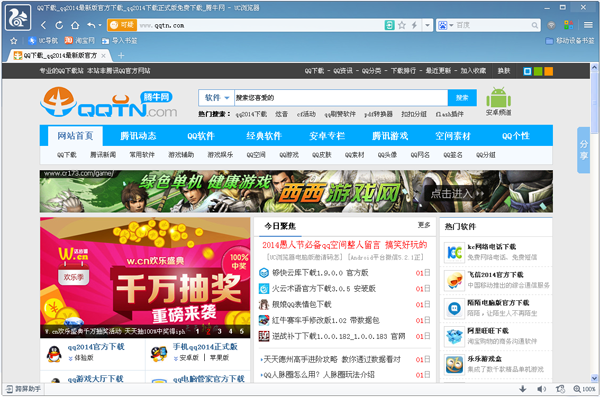Screen dimensions: 600x397
Task: Select the QQ个性 navigation tab
Action: pos(516,136)
